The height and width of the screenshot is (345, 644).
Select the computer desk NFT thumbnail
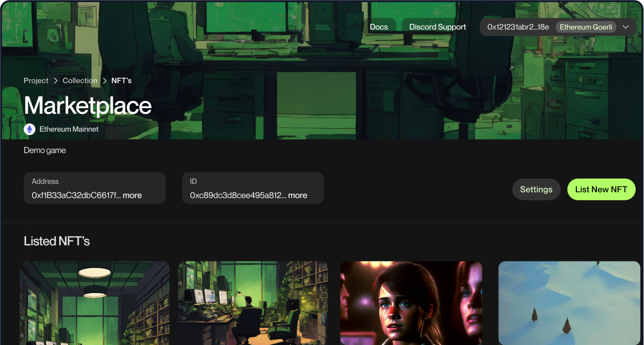click(253, 303)
